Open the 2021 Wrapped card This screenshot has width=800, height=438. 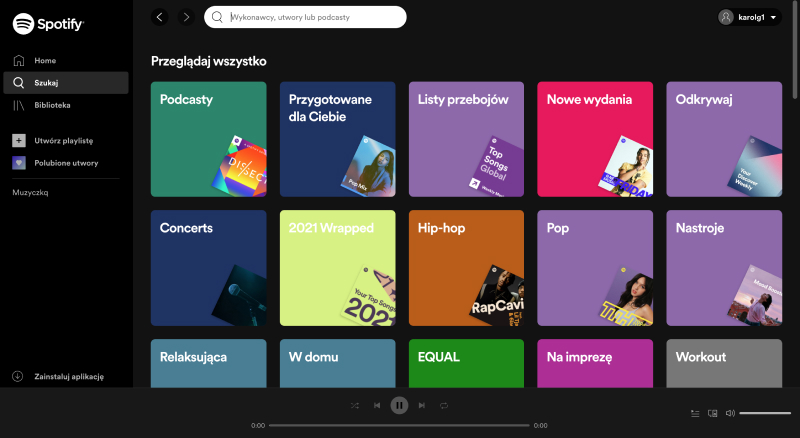[338, 268]
